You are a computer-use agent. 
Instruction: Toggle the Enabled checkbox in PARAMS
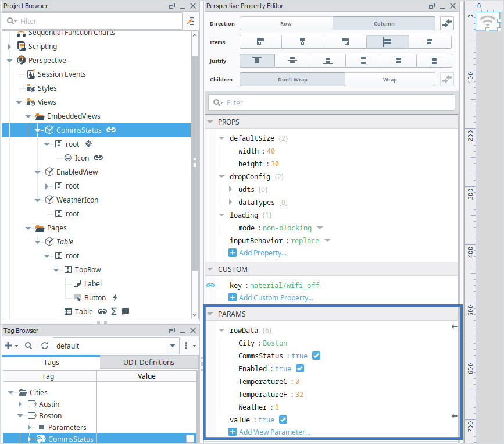tap(300, 369)
